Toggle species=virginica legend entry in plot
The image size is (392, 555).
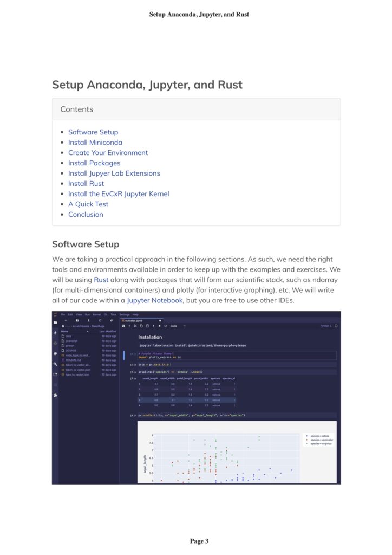pyautogui.click(x=320, y=443)
